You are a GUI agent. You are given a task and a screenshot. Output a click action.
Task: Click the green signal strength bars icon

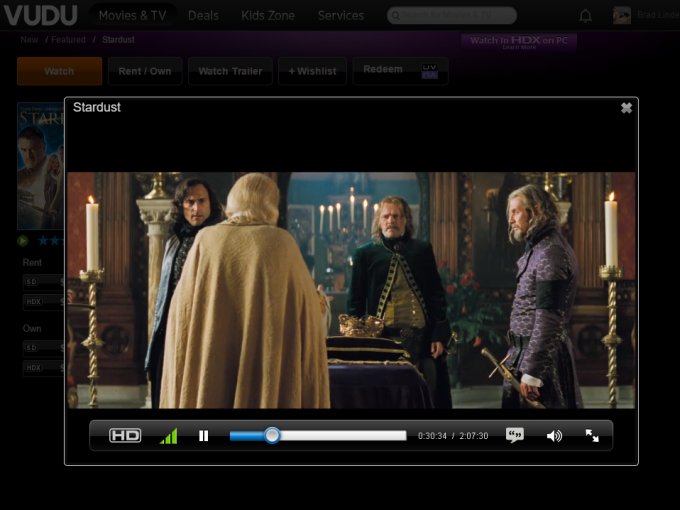click(x=169, y=435)
